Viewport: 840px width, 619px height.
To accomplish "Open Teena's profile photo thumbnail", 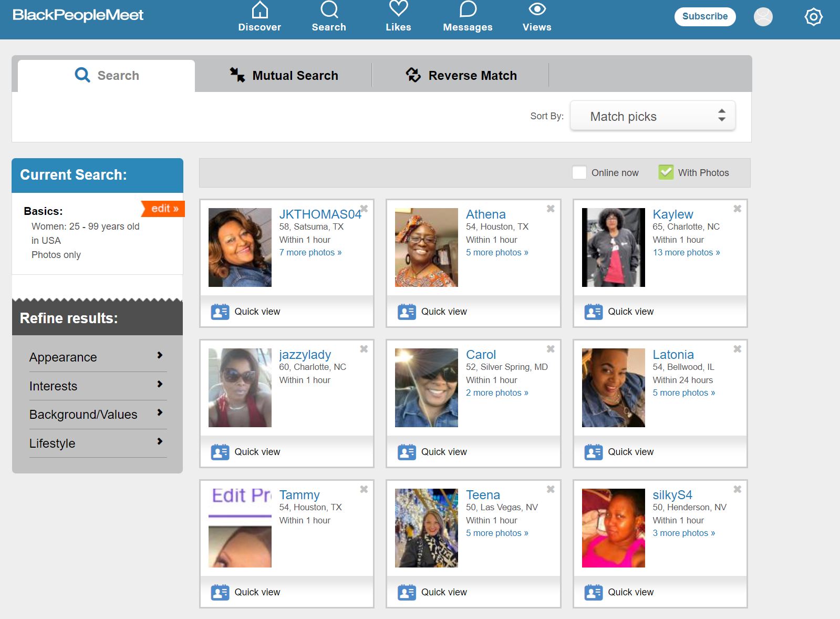I will click(427, 528).
